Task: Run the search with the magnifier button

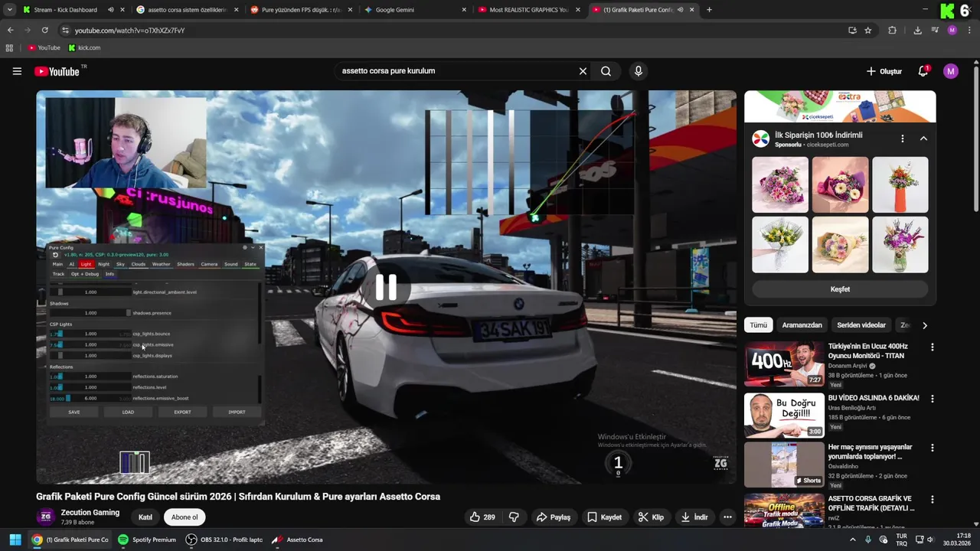Action: click(x=606, y=71)
